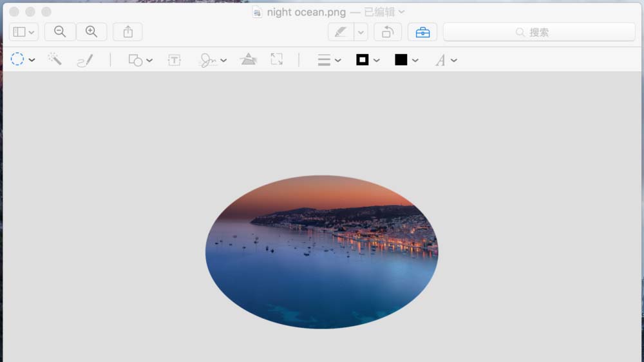
Task: Close the Preview window with red button
Action: (x=14, y=12)
